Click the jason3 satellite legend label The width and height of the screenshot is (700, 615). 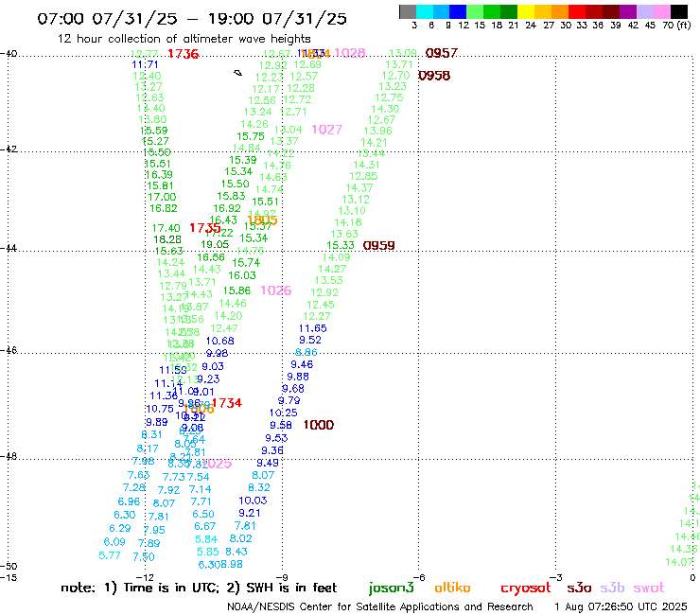[x=391, y=589]
